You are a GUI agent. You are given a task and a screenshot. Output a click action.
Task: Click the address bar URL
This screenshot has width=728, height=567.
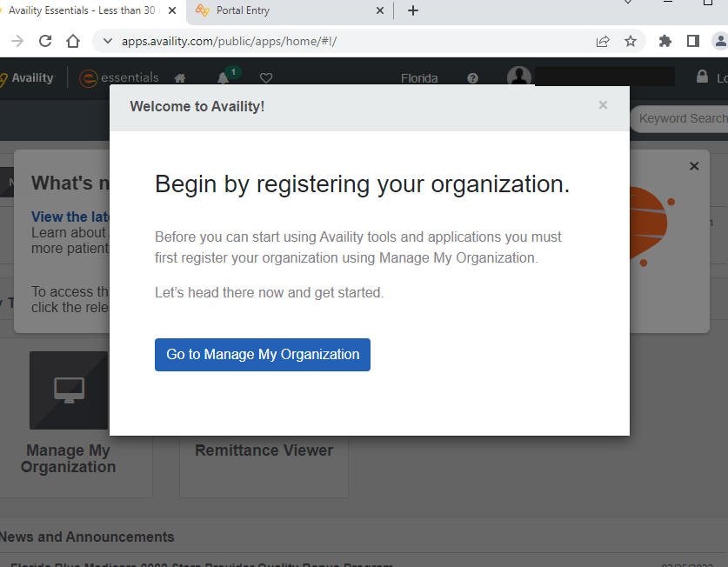tap(229, 42)
